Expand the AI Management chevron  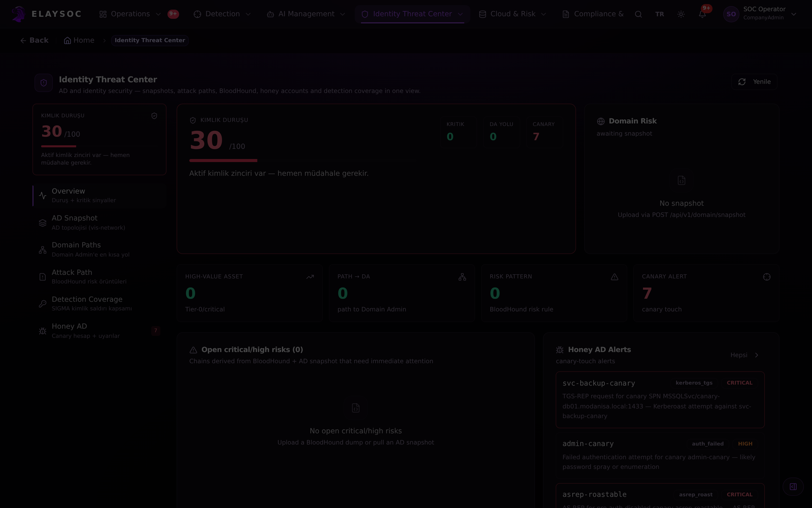[343, 14]
